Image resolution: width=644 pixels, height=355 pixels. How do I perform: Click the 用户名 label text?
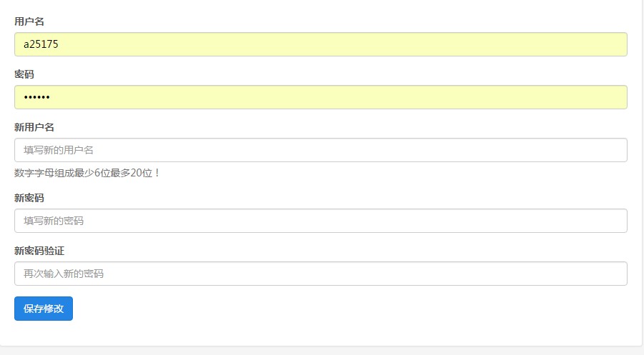(x=29, y=21)
